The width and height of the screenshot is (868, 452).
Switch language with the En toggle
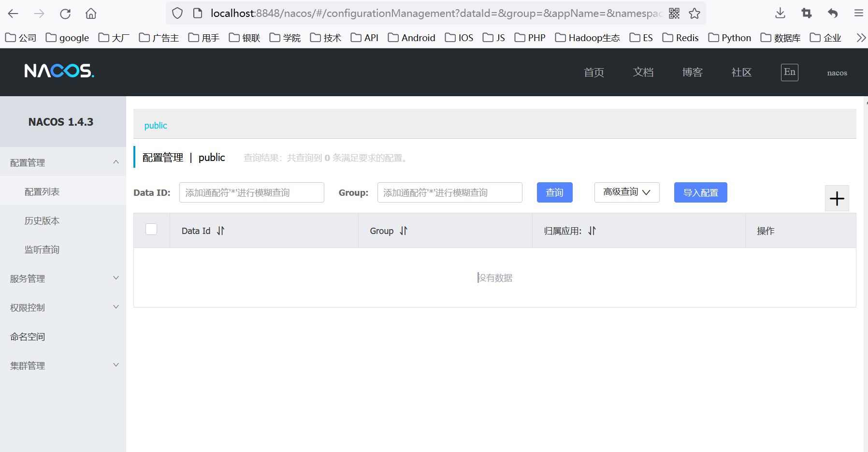point(789,73)
